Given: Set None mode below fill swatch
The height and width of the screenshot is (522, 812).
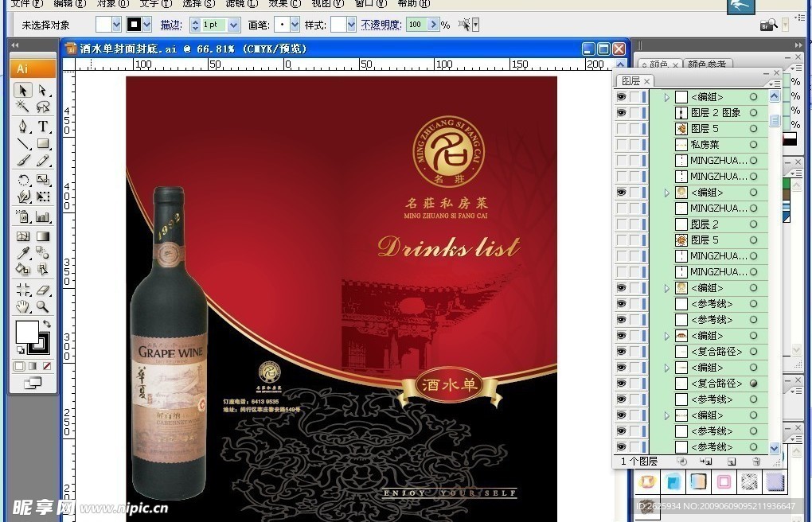Looking at the screenshot, I should (47, 366).
